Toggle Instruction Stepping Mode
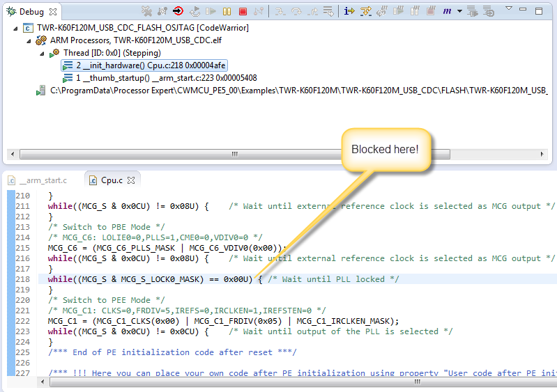This screenshot has width=557, height=392. (349, 11)
